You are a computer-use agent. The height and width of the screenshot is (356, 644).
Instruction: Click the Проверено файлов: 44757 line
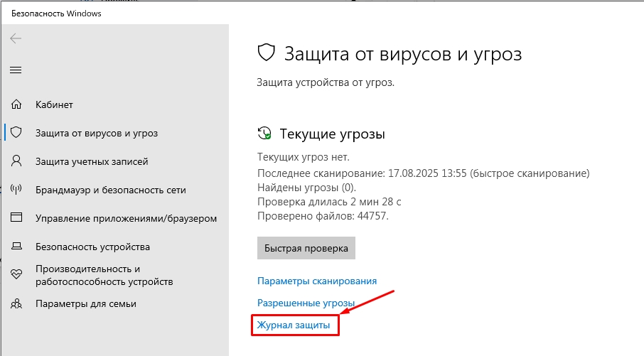coord(323,215)
